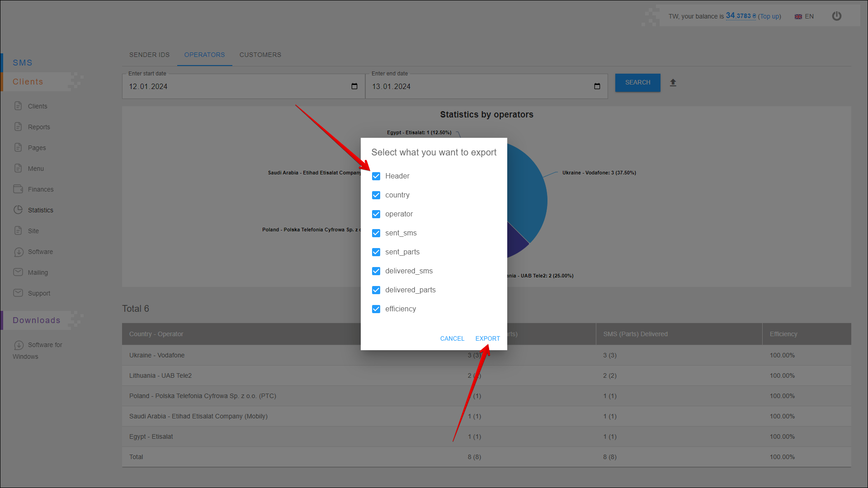
Task: Open the start date calendar picker
Action: (x=354, y=86)
